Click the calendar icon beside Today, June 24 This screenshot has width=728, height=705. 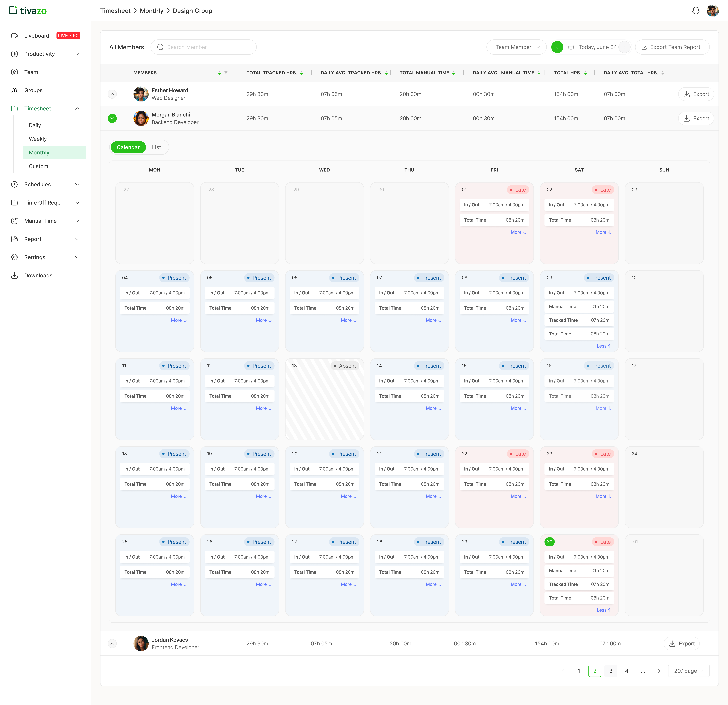571,47
